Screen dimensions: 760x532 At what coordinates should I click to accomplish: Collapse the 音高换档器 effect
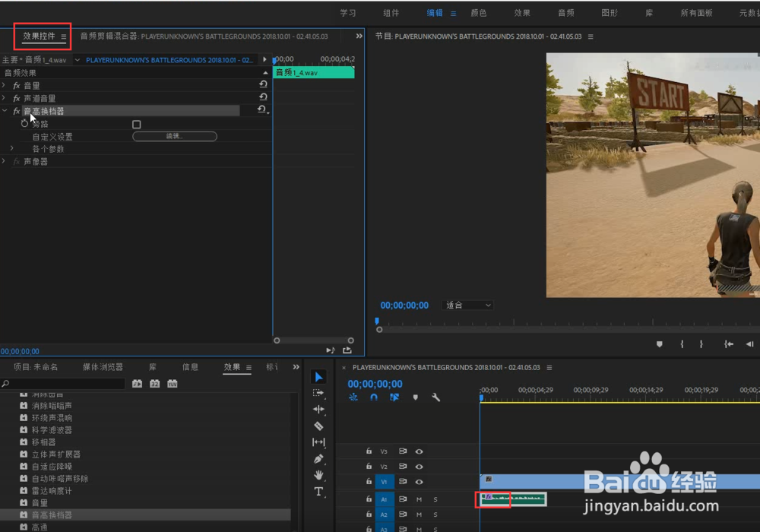pos(5,110)
